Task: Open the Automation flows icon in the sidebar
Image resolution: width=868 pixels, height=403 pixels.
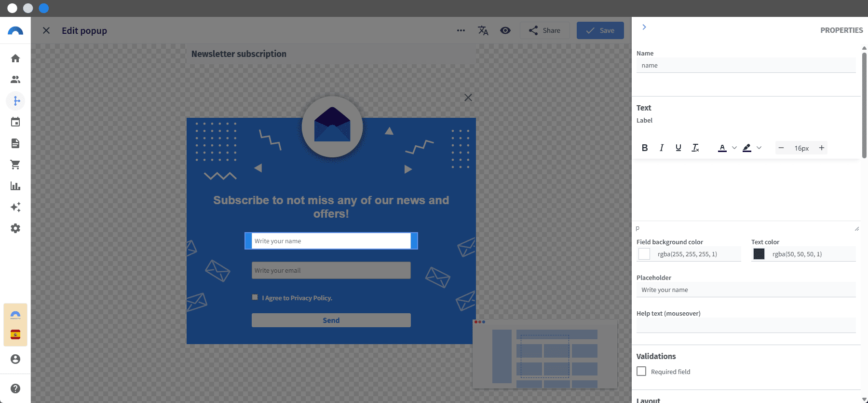Action: [x=15, y=101]
